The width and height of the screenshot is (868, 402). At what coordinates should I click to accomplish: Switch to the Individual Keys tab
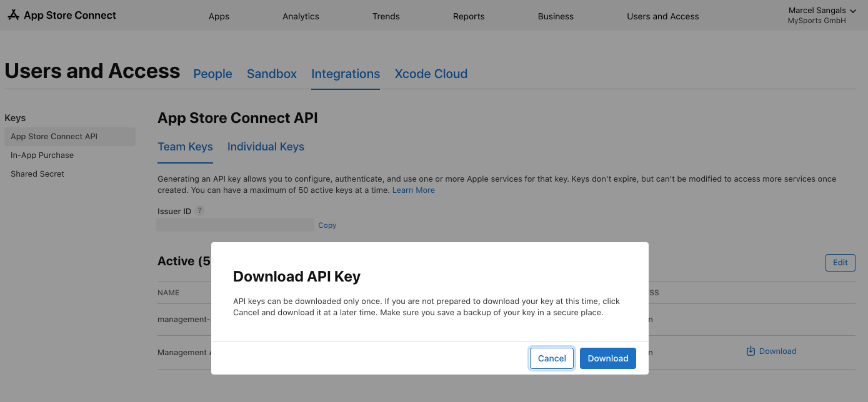click(266, 147)
